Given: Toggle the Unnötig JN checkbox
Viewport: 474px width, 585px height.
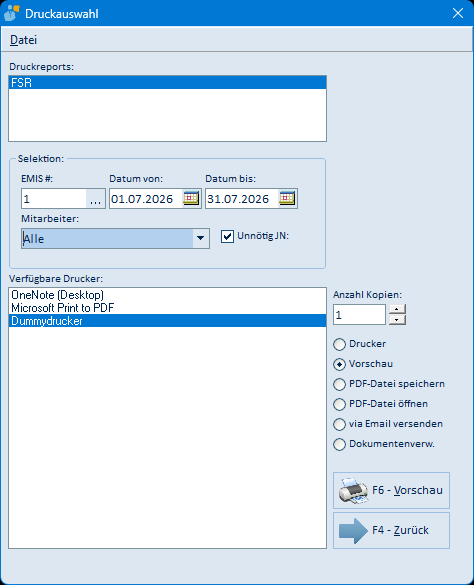Looking at the screenshot, I should (227, 236).
